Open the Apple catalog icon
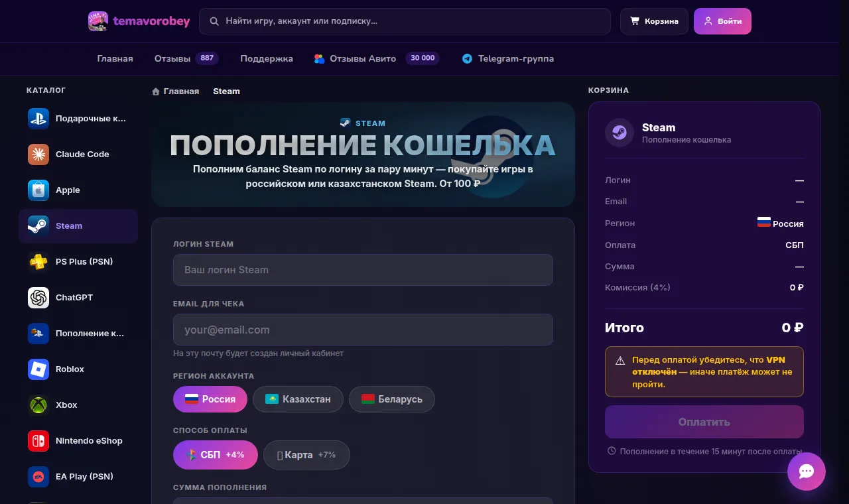 point(38,190)
